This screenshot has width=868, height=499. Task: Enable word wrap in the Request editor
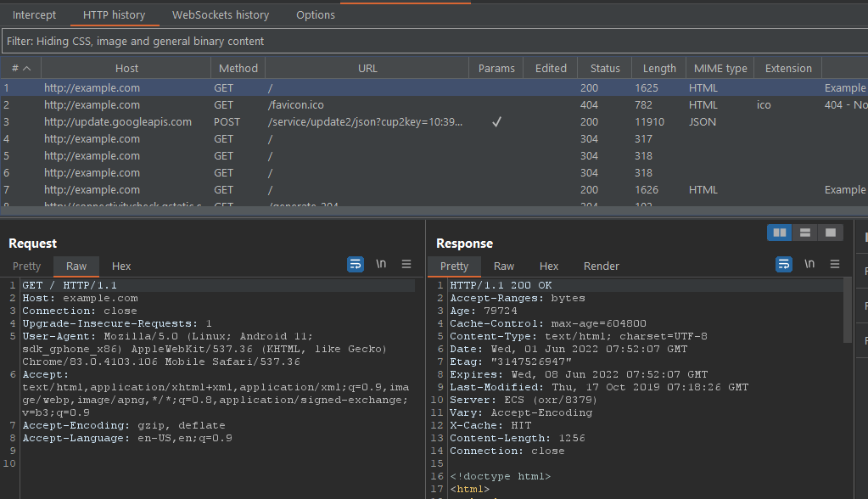(x=356, y=264)
